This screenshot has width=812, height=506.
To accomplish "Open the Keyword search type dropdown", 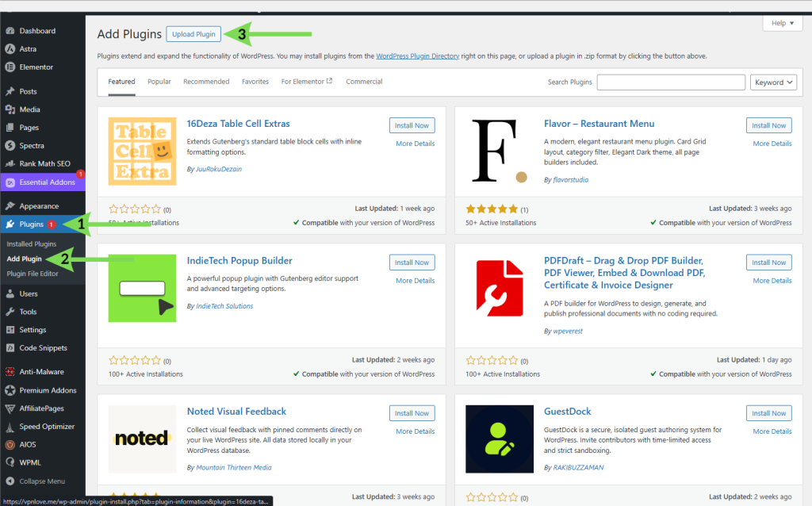I will [x=773, y=82].
